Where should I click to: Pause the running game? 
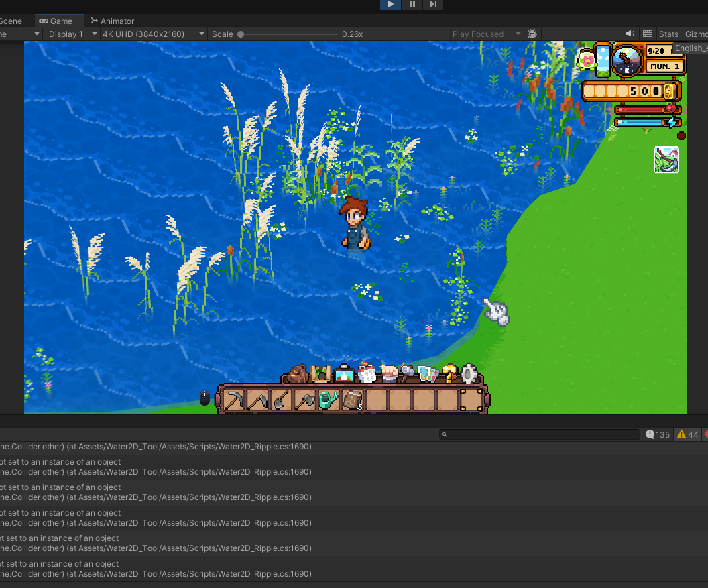click(412, 5)
